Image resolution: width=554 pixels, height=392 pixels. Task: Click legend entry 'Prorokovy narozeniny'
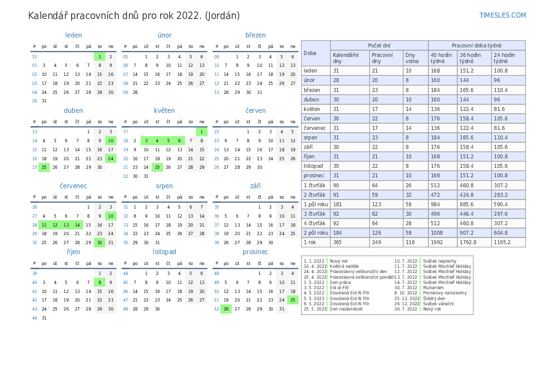point(445,292)
